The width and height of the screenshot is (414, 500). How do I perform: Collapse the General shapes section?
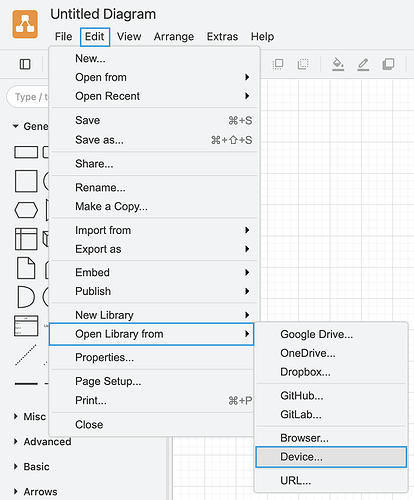[x=31, y=126]
